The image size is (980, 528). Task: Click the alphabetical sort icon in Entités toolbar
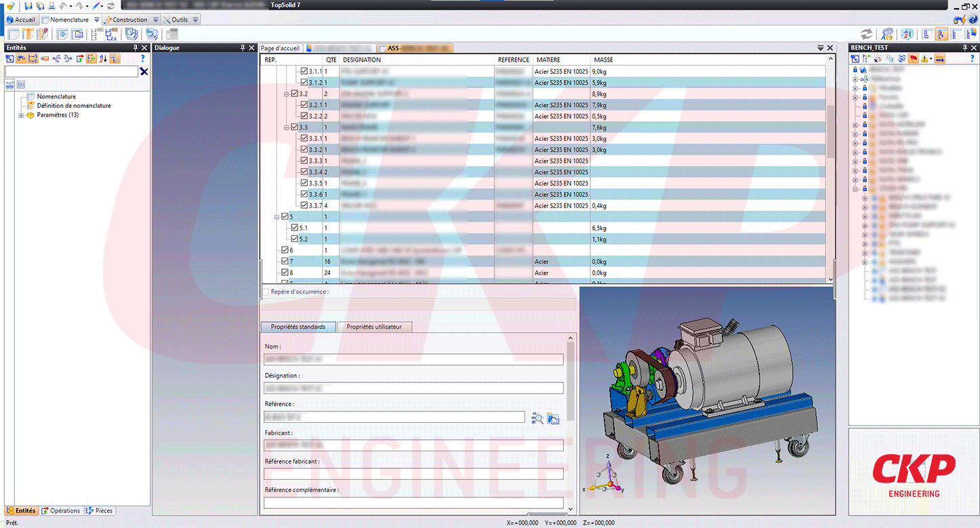(x=103, y=59)
